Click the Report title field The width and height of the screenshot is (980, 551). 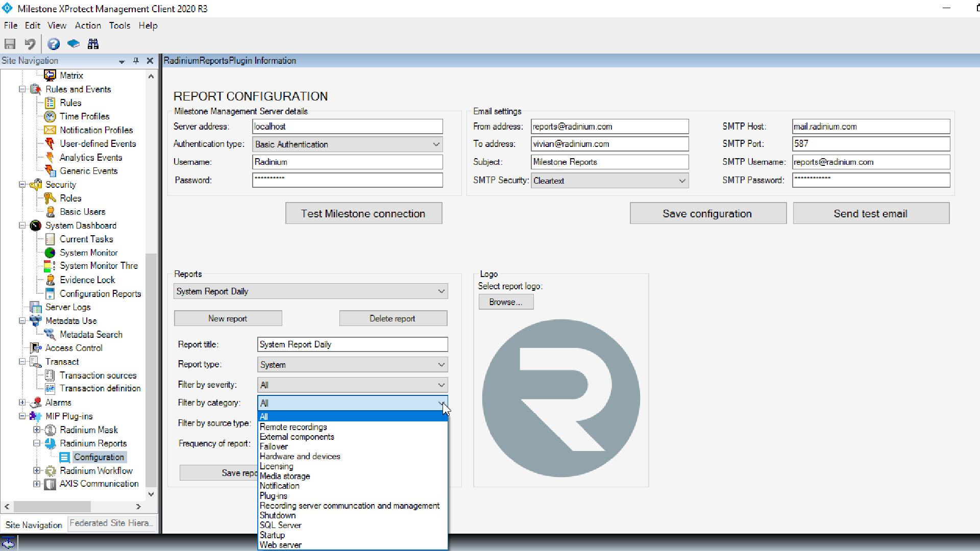(x=353, y=344)
